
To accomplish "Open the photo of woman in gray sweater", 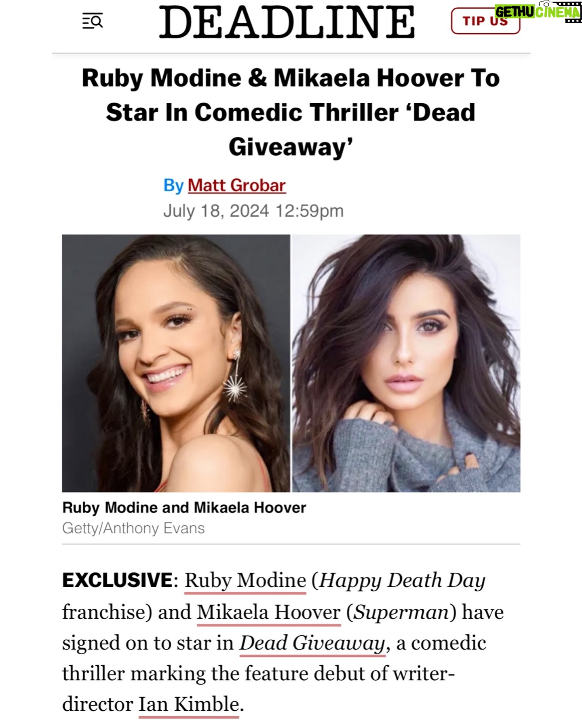I will click(x=406, y=363).
